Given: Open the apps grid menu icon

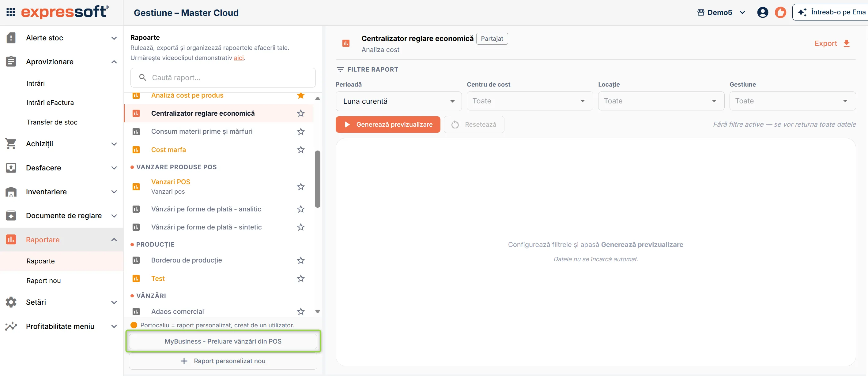Looking at the screenshot, I should pos(11,13).
